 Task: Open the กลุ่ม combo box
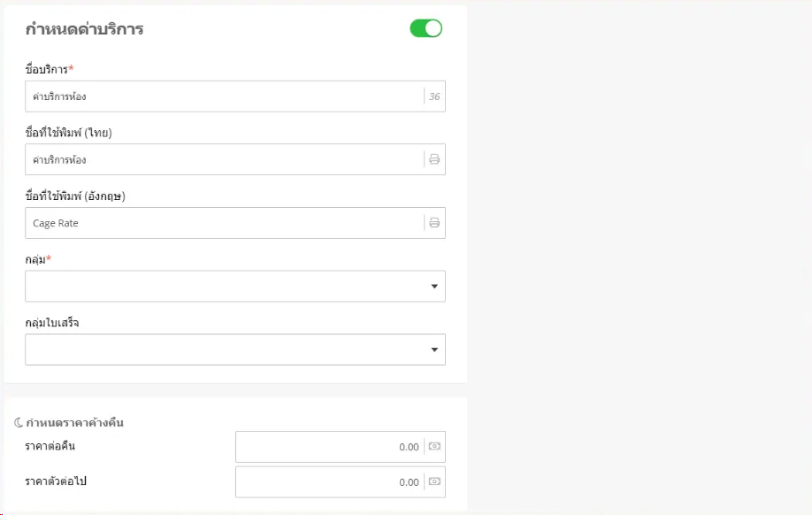click(221, 287)
